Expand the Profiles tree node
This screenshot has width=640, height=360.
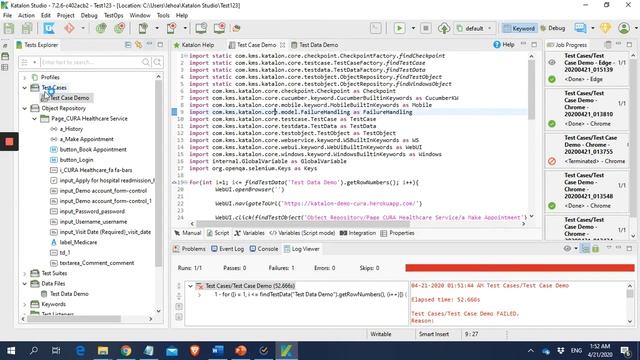click(24, 77)
